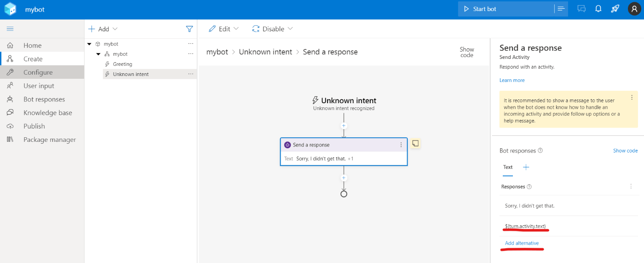
Task: Add an action below Send a response
Action: (344, 178)
